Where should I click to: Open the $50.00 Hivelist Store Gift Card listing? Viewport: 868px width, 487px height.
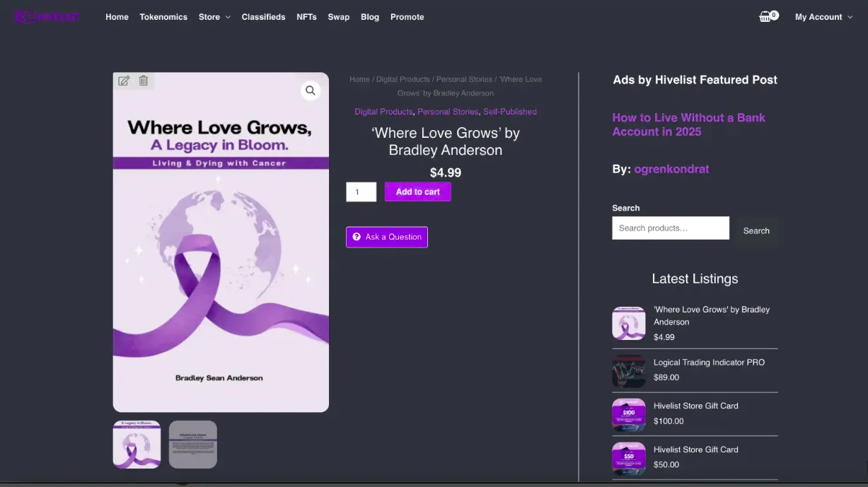tap(695, 450)
